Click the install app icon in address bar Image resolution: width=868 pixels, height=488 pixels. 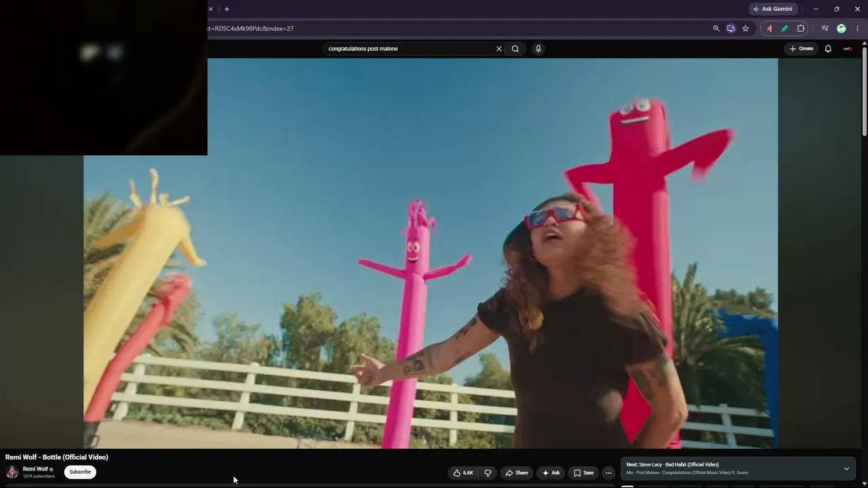pos(730,28)
